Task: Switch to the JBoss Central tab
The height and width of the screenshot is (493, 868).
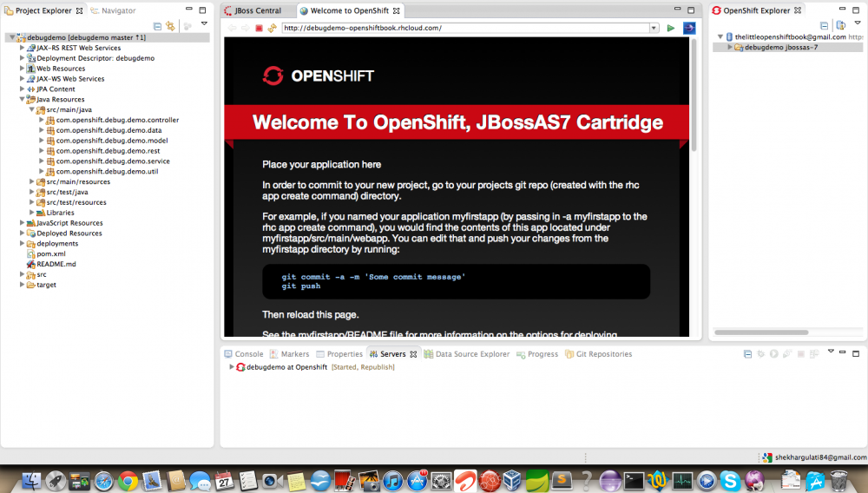Action: click(x=256, y=10)
